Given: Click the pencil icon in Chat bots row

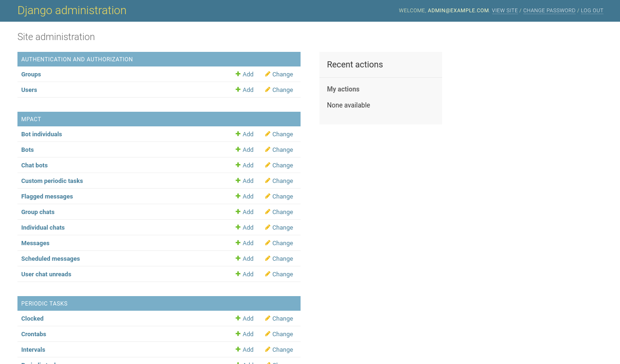Looking at the screenshot, I should (268, 165).
